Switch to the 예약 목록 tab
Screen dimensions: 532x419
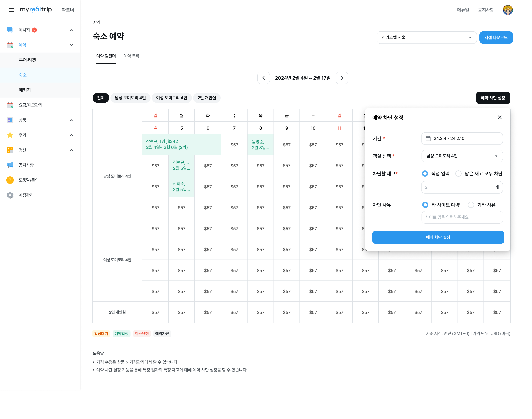[131, 56]
